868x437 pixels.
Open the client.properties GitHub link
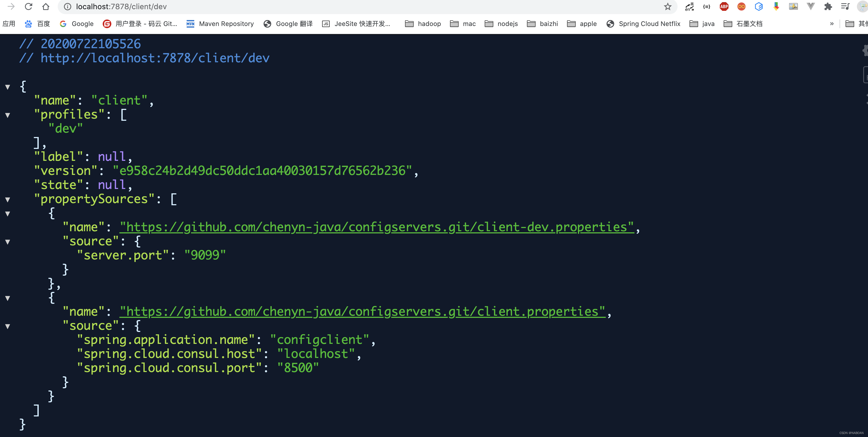coord(362,312)
